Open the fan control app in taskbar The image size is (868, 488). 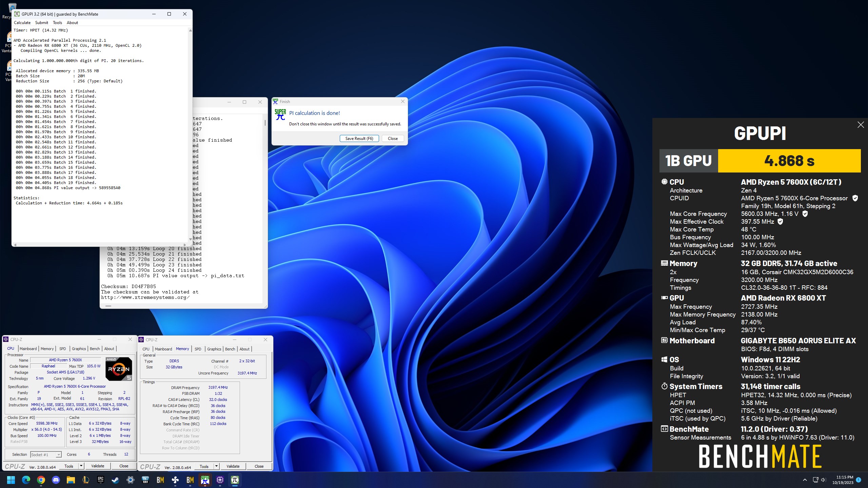pos(175,480)
